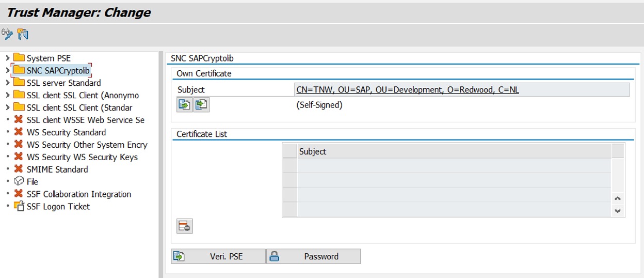Screen dimensions: 644x278
Task: Click left icon button under Own Certificate Subject
Action: pyautogui.click(x=184, y=105)
